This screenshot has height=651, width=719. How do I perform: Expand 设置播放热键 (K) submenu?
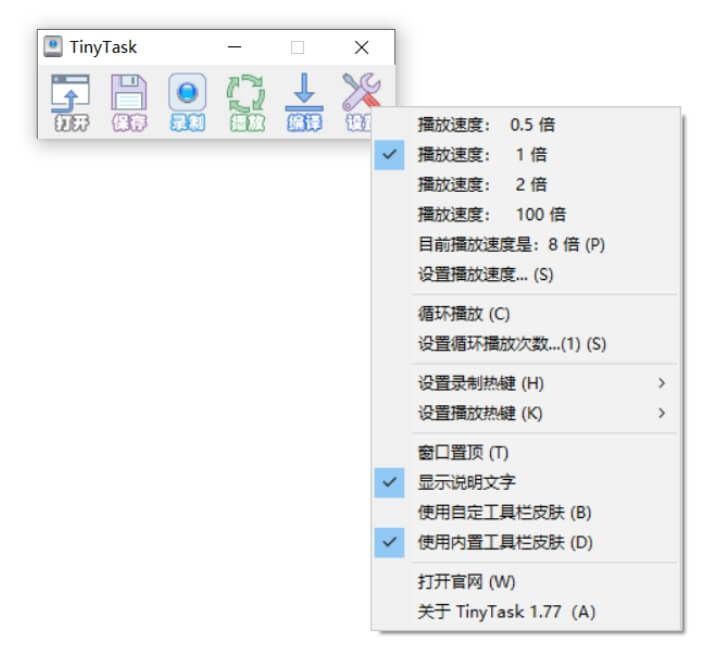(526, 414)
